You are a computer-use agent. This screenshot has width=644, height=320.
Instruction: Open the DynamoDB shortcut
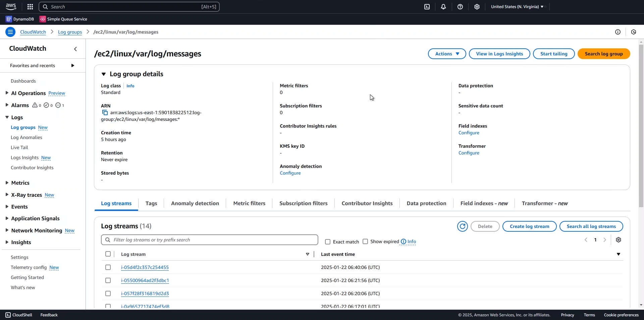20,19
